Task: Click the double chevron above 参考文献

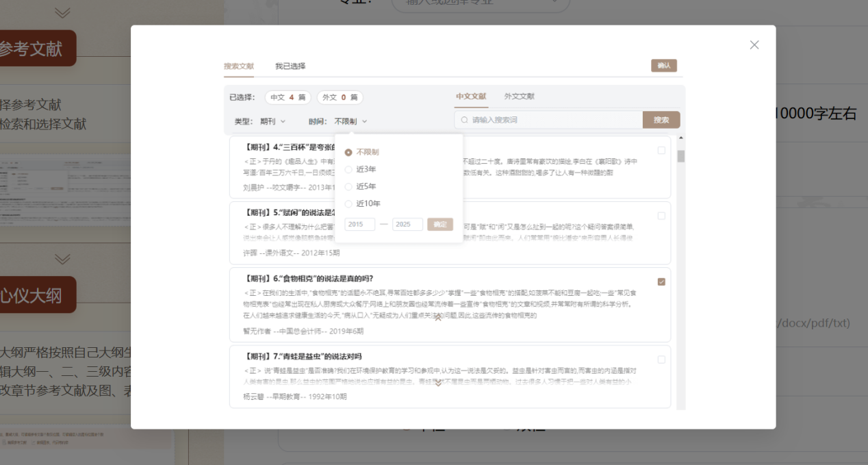Action: click(x=62, y=12)
